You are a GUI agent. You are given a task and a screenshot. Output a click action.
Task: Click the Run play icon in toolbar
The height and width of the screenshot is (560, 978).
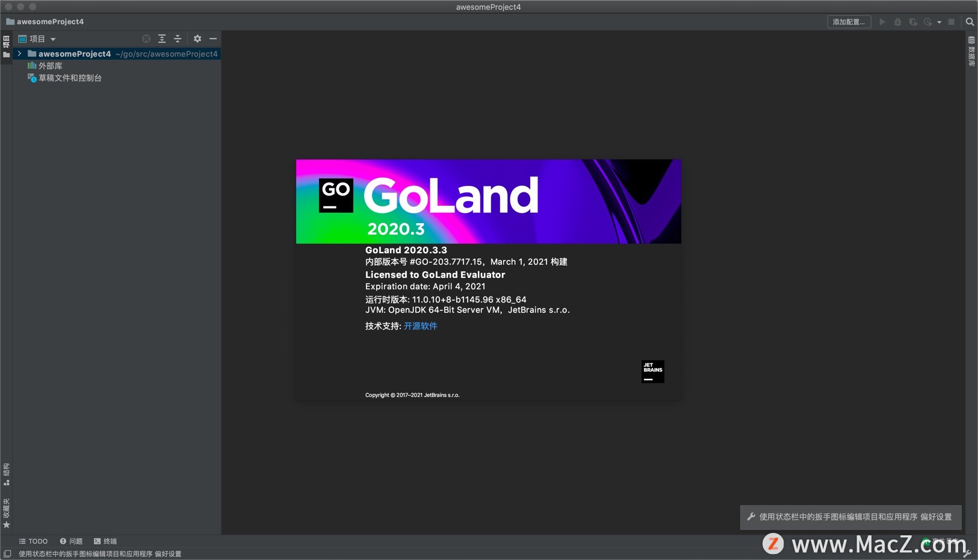click(882, 22)
